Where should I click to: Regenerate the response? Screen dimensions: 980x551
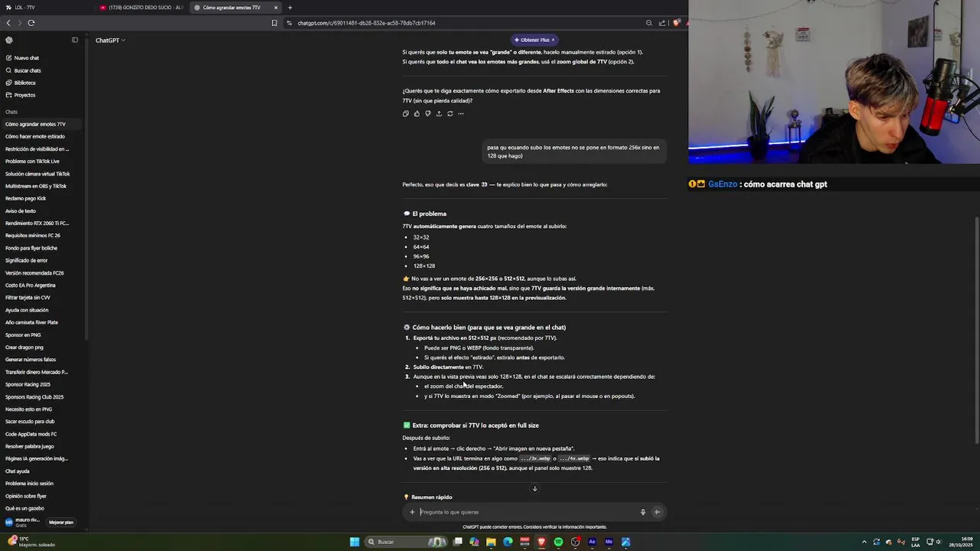tap(449, 113)
